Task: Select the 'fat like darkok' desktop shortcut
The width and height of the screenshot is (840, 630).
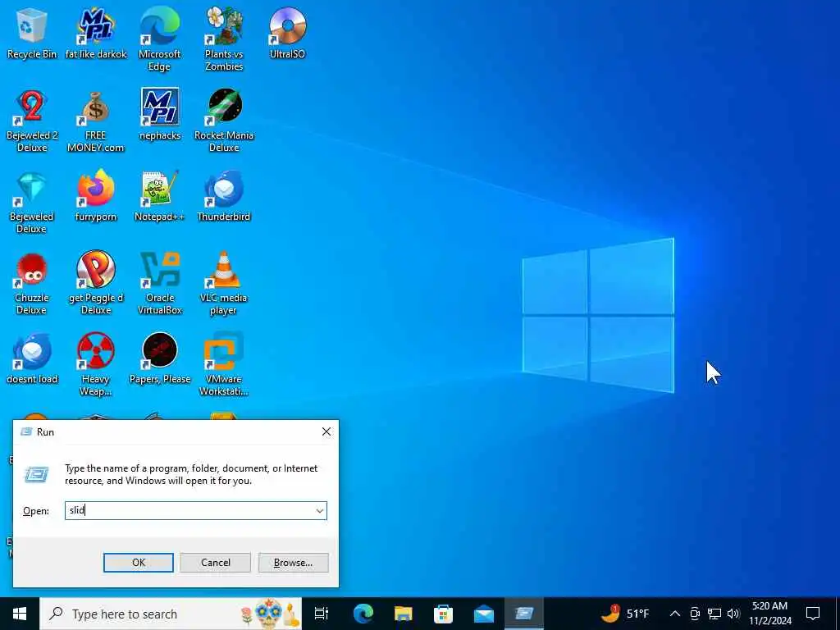Action: 96,33
